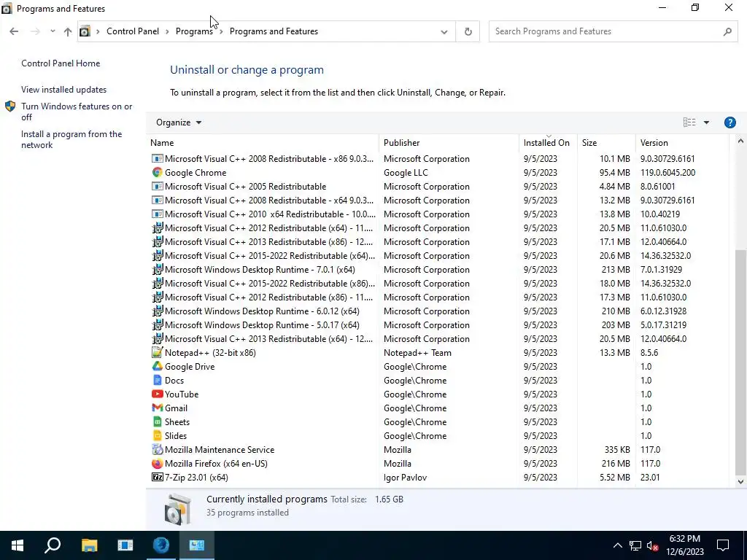Open Windows Start menu
747x560 pixels.
pyautogui.click(x=18, y=545)
